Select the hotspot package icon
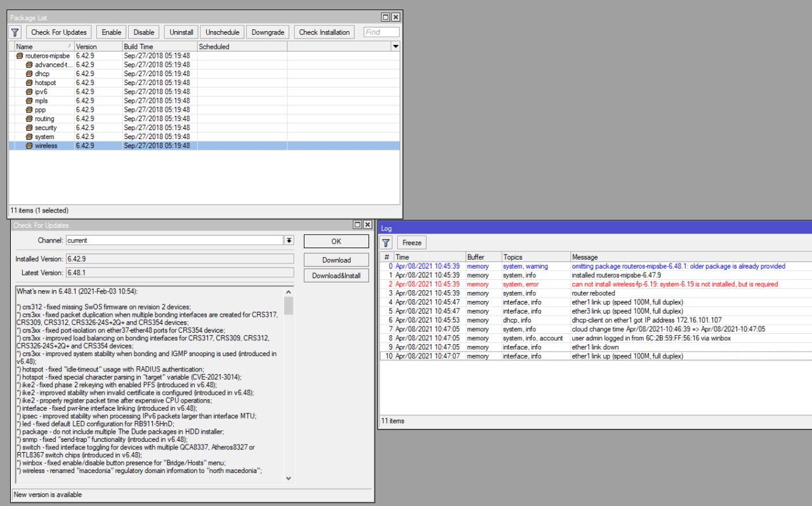 (x=29, y=83)
